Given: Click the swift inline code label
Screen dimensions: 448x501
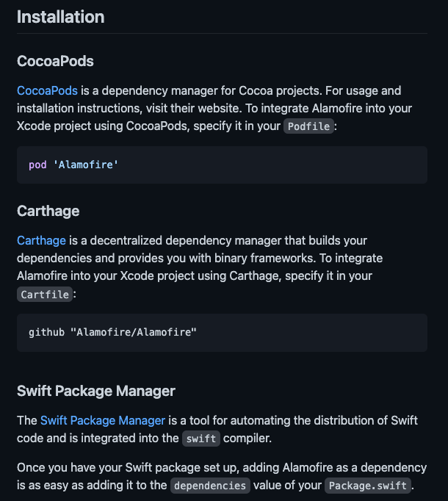Looking at the screenshot, I should click(201, 439).
